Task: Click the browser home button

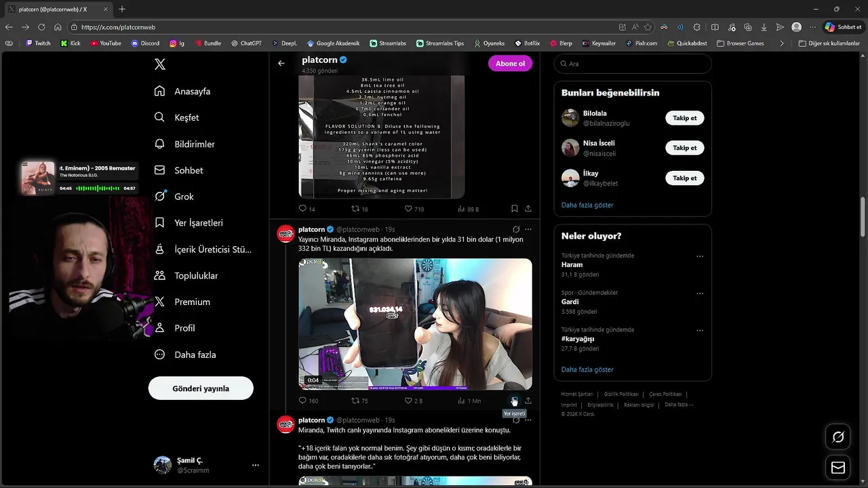Action: 58,27
